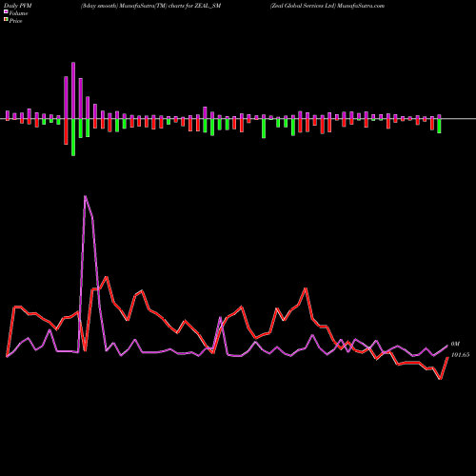Click the Daily PVM title text
The height and width of the screenshot is (476, 476).
pyautogui.click(x=18, y=6)
